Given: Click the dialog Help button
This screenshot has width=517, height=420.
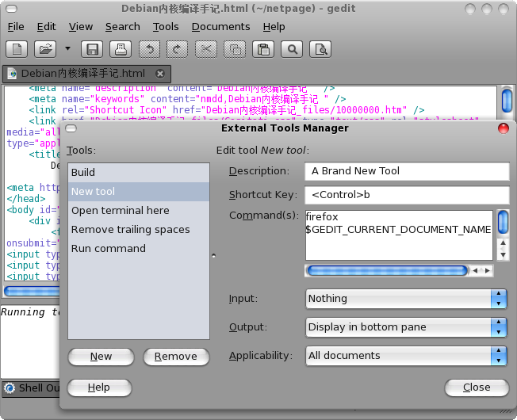Looking at the screenshot, I should (x=99, y=388).
